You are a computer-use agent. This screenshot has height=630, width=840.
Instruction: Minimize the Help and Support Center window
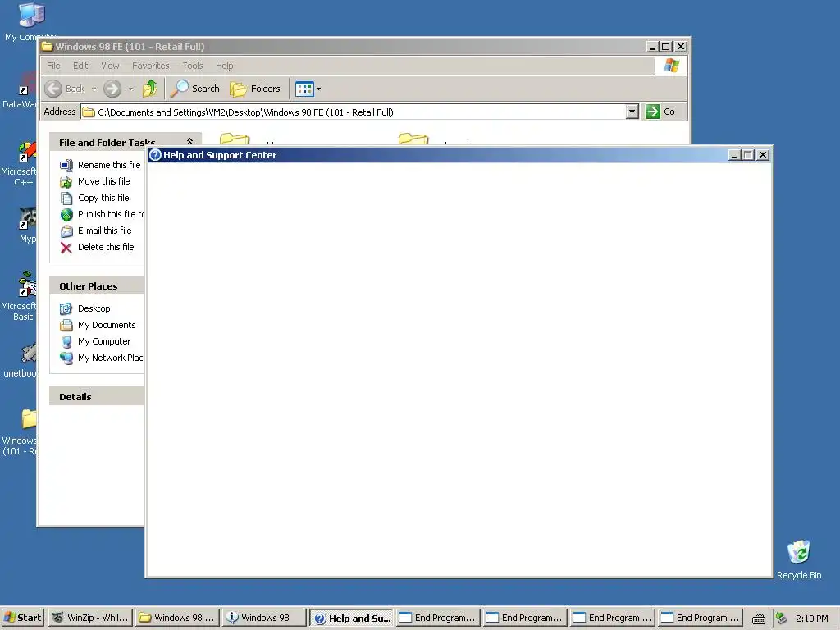click(735, 155)
